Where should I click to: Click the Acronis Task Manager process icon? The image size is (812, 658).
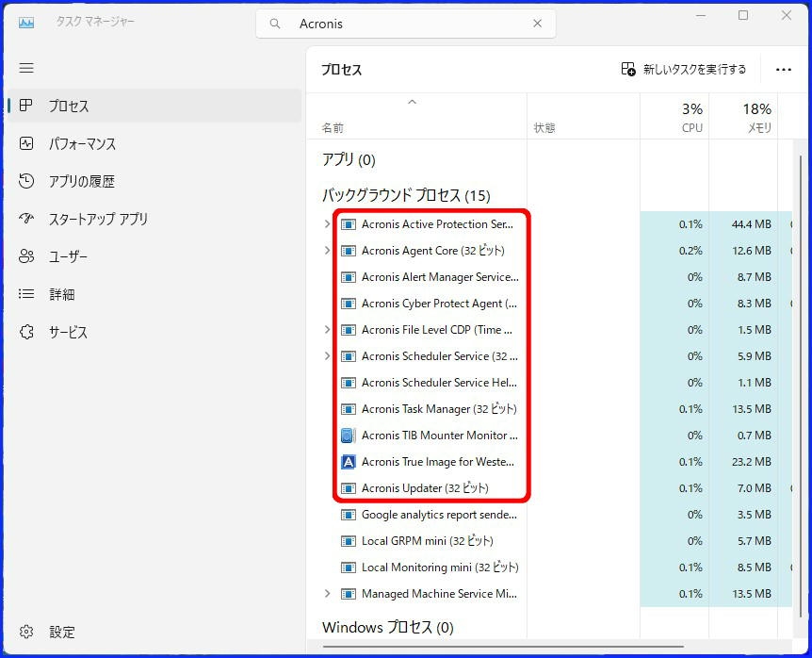pyautogui.click(x=349, y=409)
